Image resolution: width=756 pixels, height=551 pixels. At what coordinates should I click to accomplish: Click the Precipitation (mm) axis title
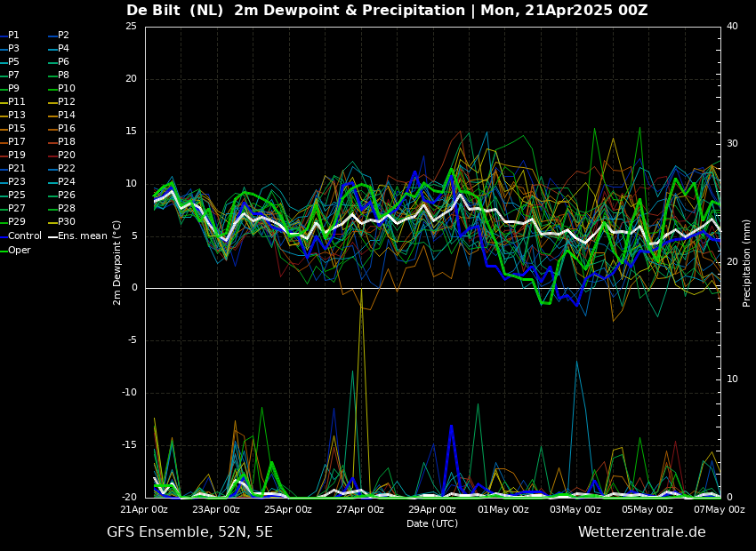pos(746,263)
